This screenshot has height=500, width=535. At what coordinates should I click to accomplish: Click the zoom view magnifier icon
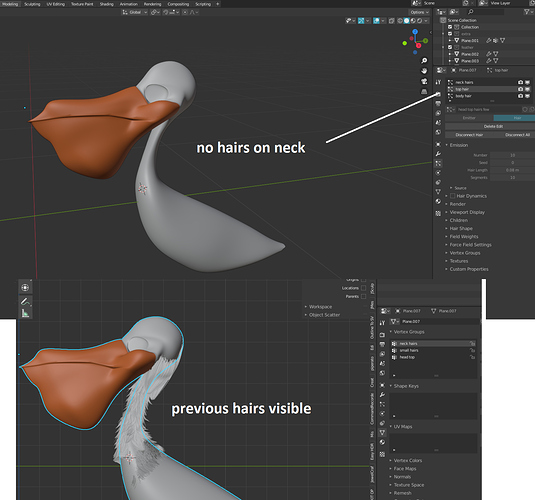click(x=424, y=60)
